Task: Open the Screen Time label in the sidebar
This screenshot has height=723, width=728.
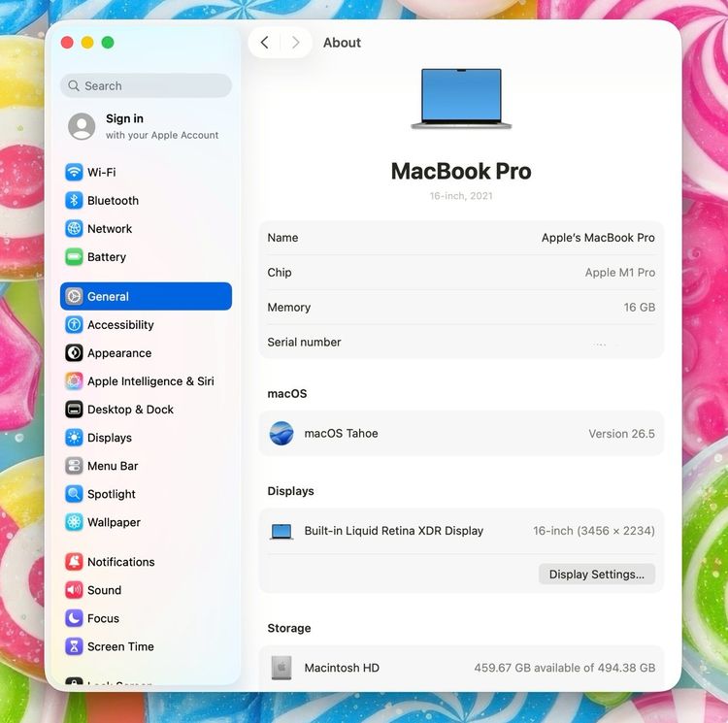Action: pos(120,647)
